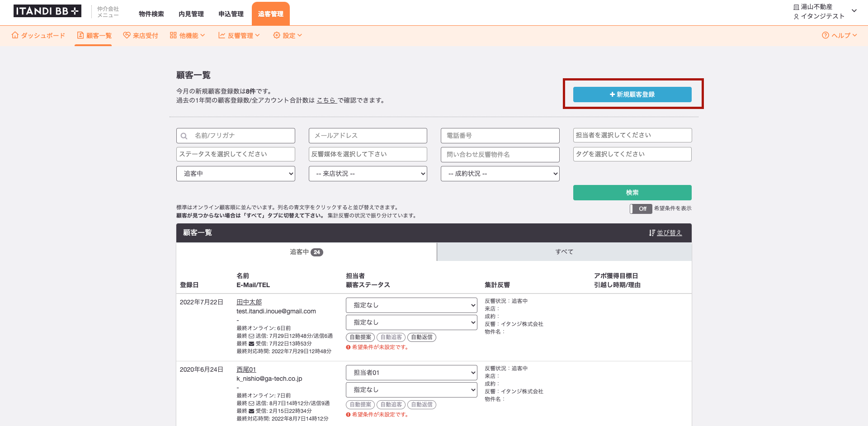The height and width of the screenshot is (426, 868).
Task: Click 田中太郎's 希望条件が未設定です warning
Action: tap(377, 347)
